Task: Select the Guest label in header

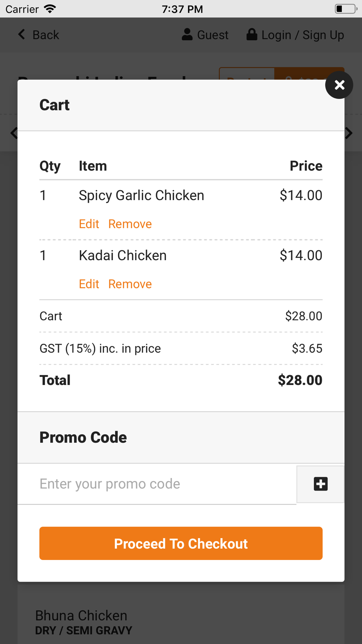Action: (x=212, y=35)
